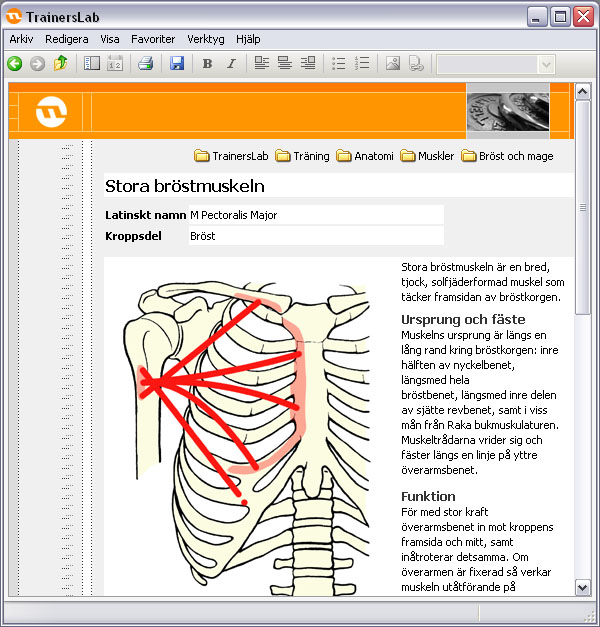Toggle bold formatting

pyautogui.click(x=207, y=64)
